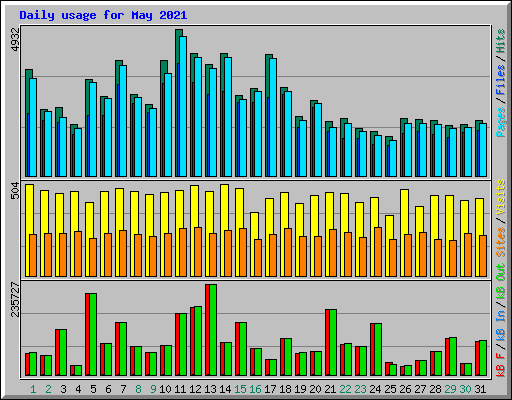This screenshot has height=400, width=512.
Task: Click the cyan files bar for day 17
Action: (273, 117)
